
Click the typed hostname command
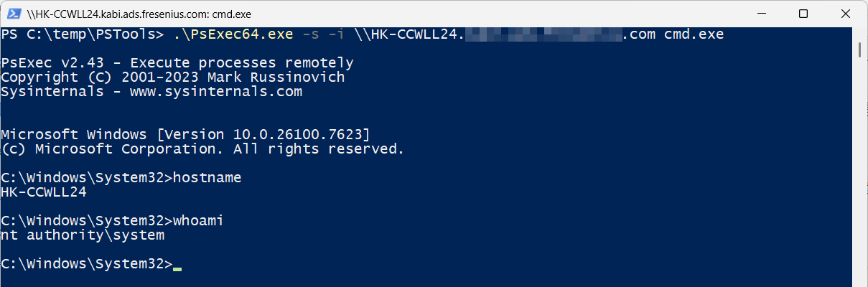tap(207, 178)
